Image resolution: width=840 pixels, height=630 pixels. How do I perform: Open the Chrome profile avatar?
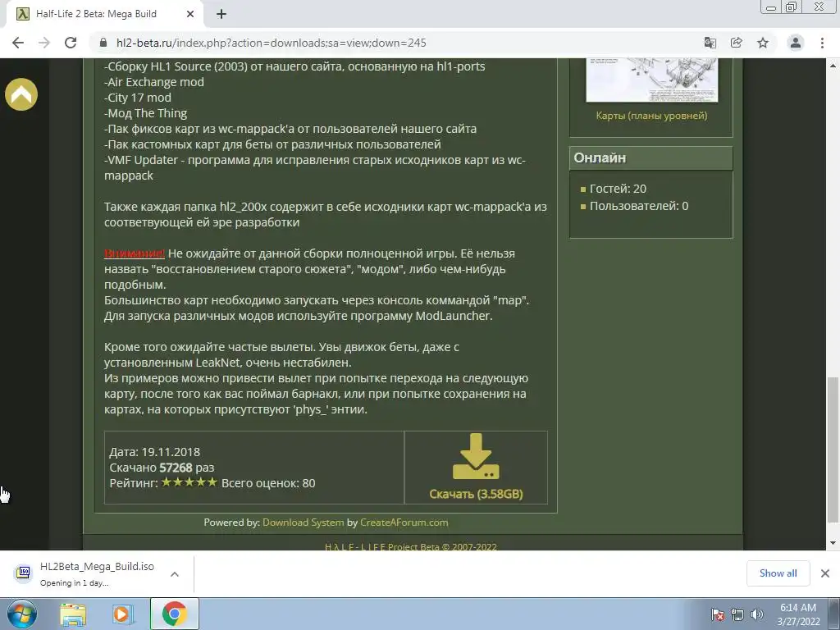(x=796, y=43)
